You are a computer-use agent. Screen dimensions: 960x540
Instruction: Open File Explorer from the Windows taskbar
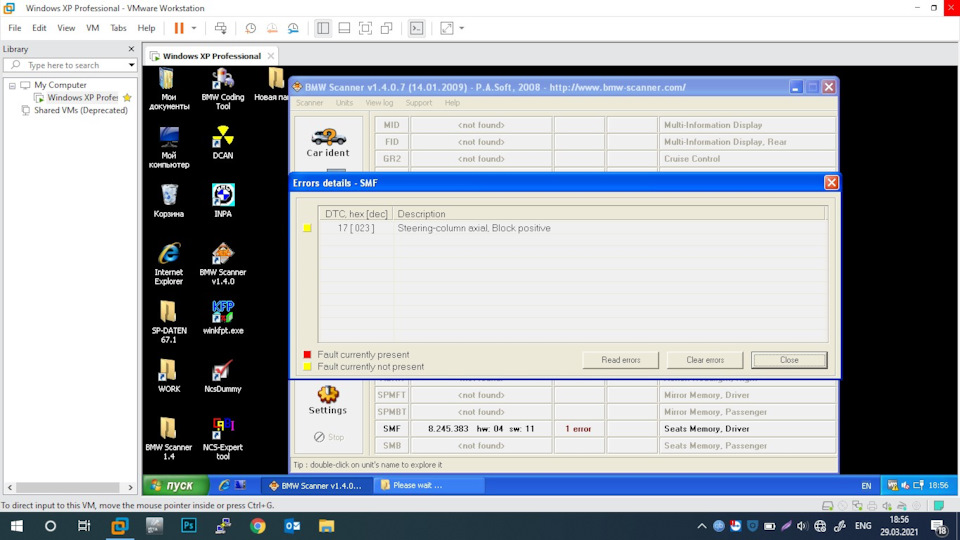click(326, 525)
